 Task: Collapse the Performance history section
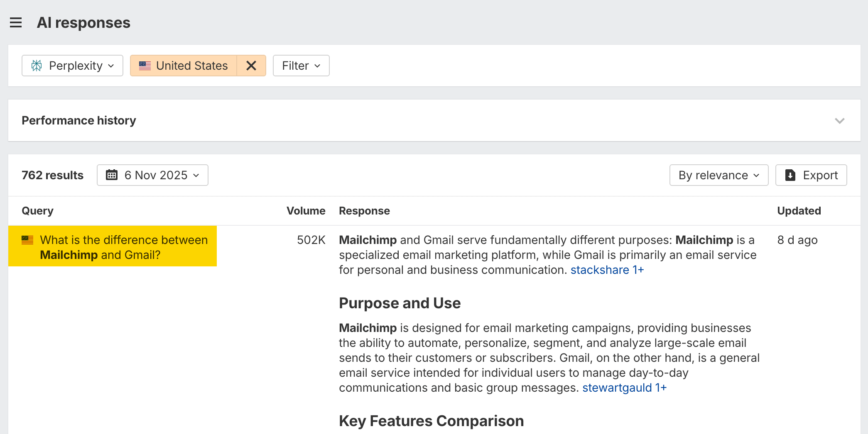[840, 121]
